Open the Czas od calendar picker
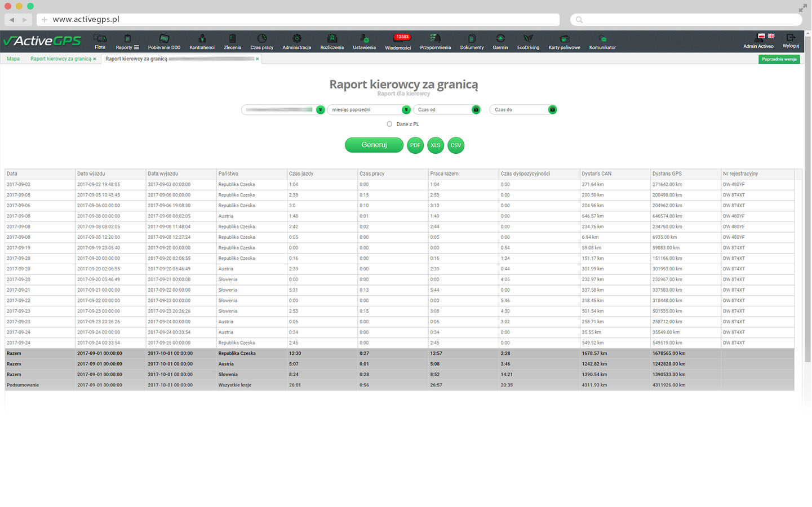The image size is (812, 507). (x=476, y=110)
